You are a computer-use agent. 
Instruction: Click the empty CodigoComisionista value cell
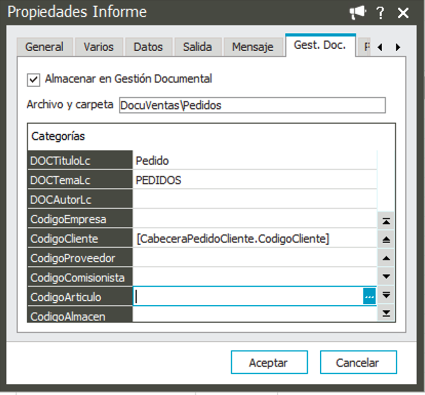(255, 277)
